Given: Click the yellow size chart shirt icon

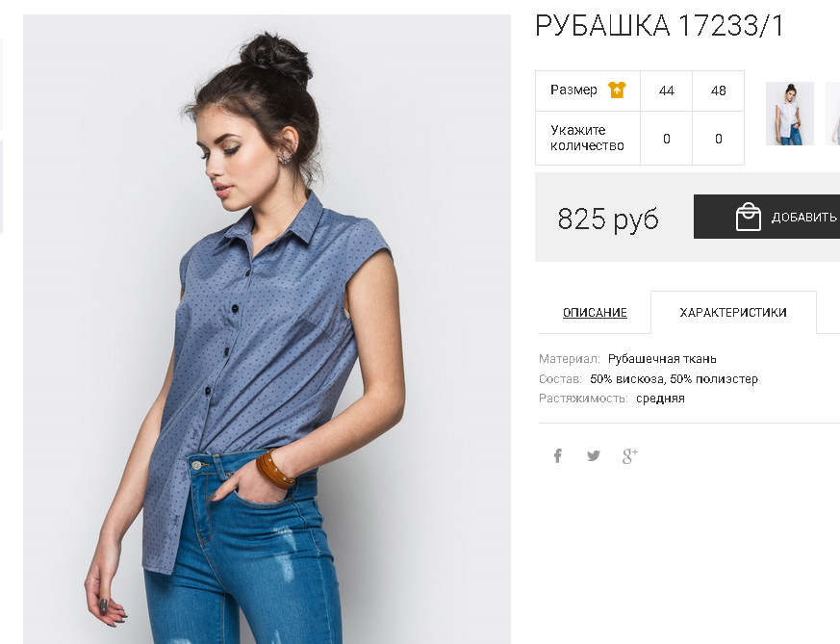Looking at the screenshot, I should 617,90.
